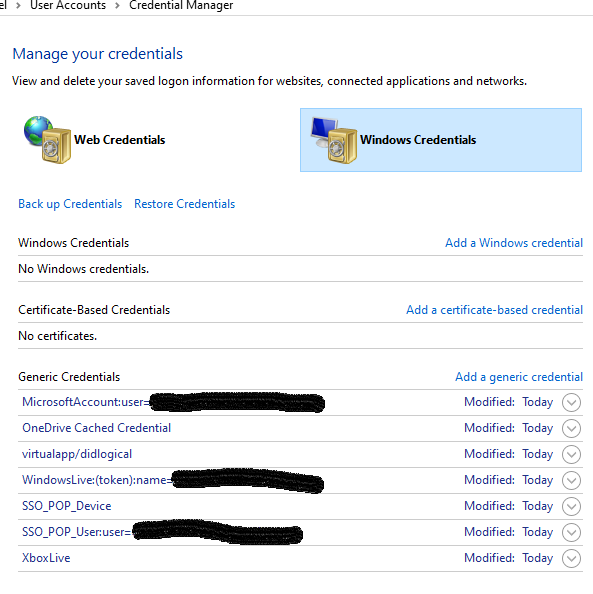Expand the XboxLive credential chevron
This screenshot has height=594, width=593.
tap(571, 558)
